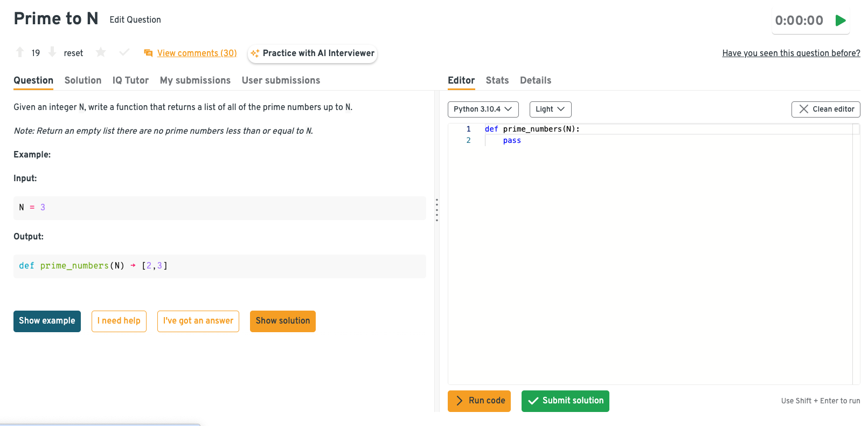Click the X icon in Clean editor
Image resolution: width=868 pixels, height=426 pixels.
pyautogui.click(x=803, y=109)
